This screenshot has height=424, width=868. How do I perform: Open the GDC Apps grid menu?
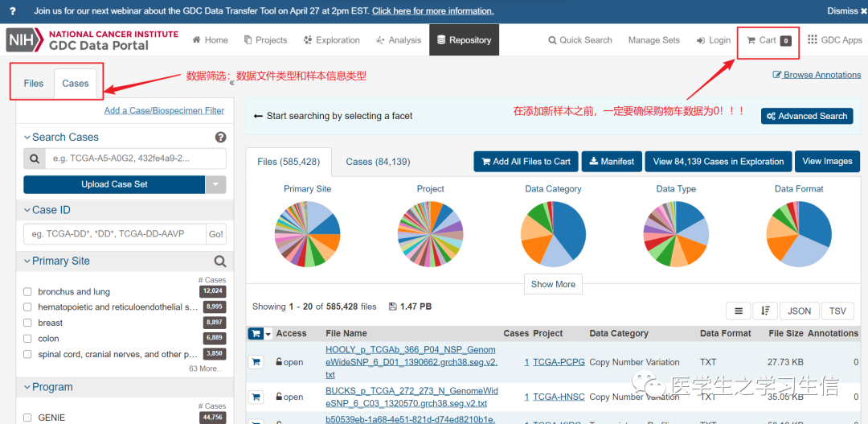(x=835, y=40)
